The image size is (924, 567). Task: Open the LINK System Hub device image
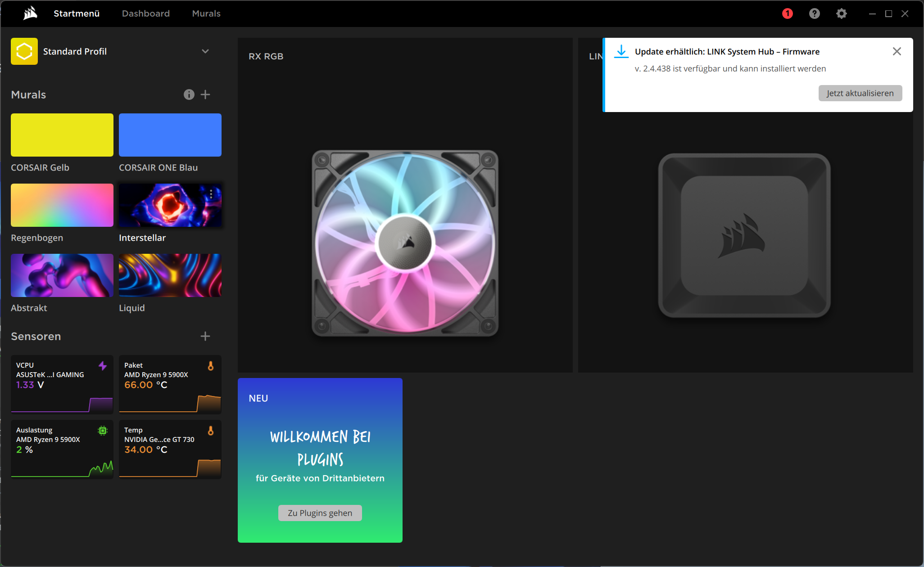[x=744, y=235]
